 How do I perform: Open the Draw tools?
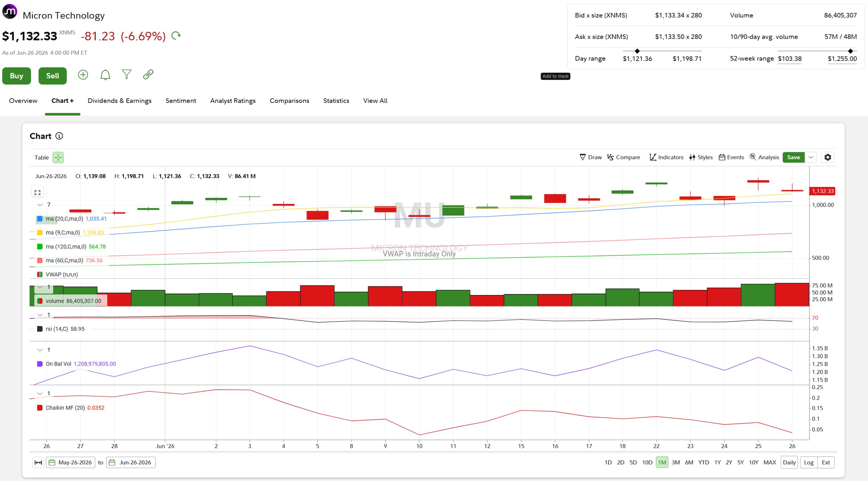click(591, 157)
